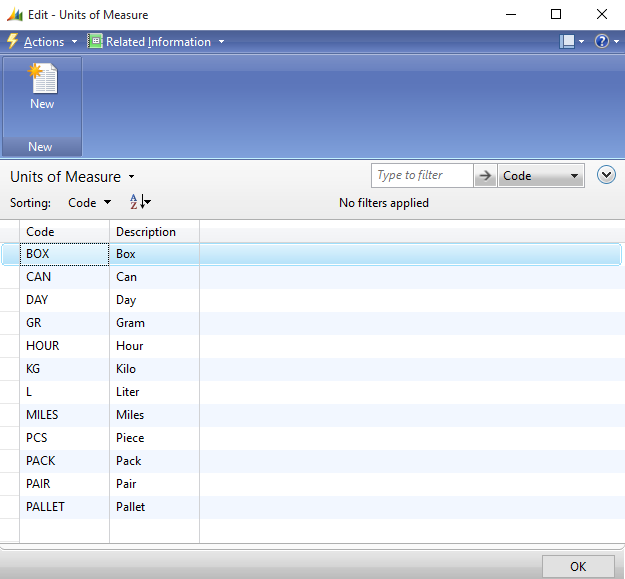Select the HOUR code cell
The image size is (625, 579).
(65, 346)
